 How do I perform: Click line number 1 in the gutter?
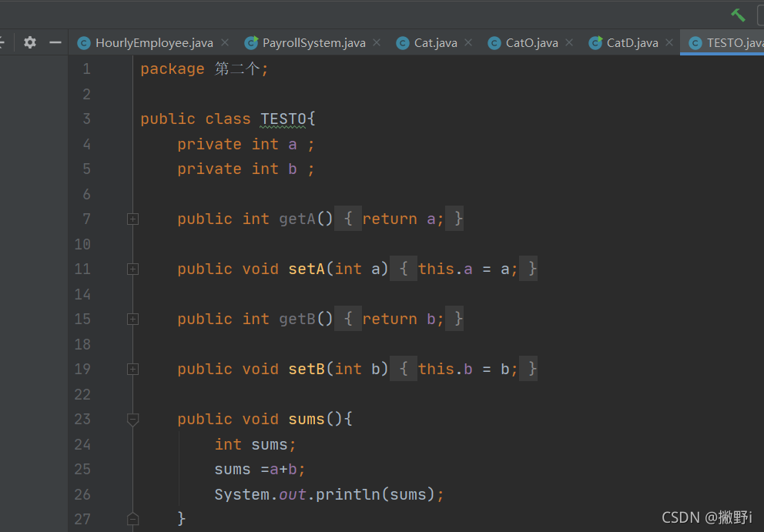[x=87, y=69]
